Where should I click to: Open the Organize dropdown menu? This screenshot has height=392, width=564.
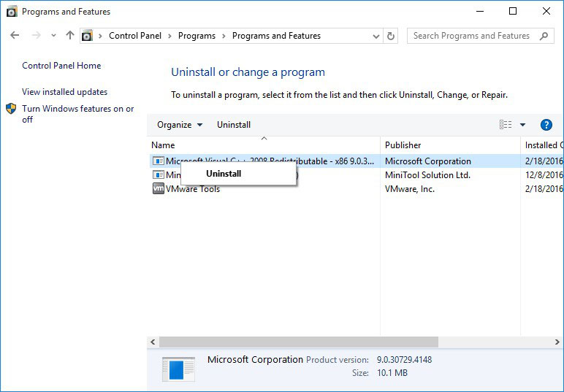(x=180, y=125)
